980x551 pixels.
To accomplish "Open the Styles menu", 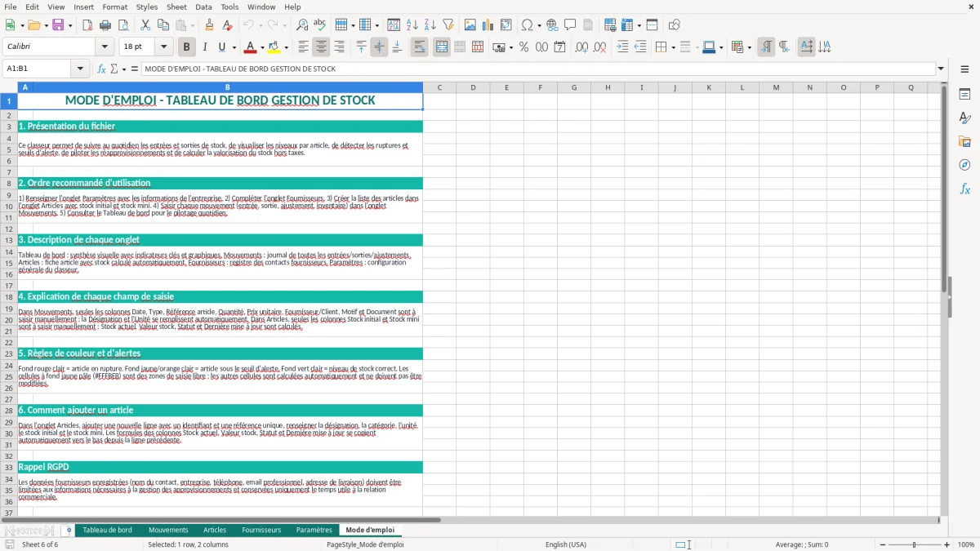I will click(x=147, y=7).
